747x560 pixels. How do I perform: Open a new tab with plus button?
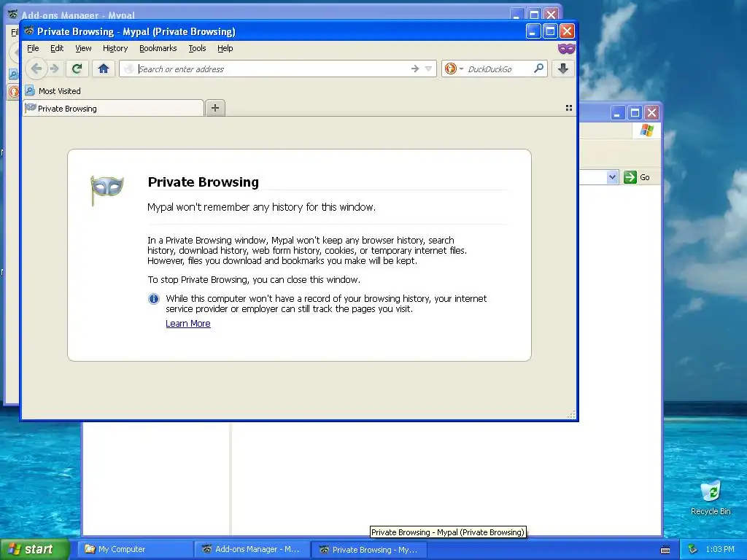(215, 108)
